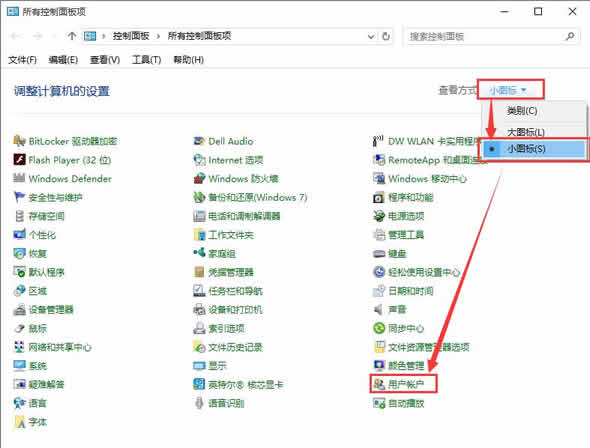This screenshot has width=590, height=448.
Task: Open the 系统 link
Action: pyautogui.click(x=37, y=366)
